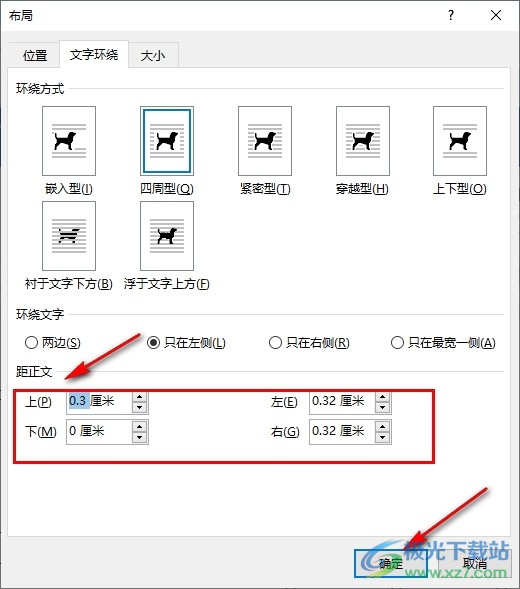Choose the 上下型 top and bottom icon
This screenshot has width=520, height=589.
(x=460, y=141)
